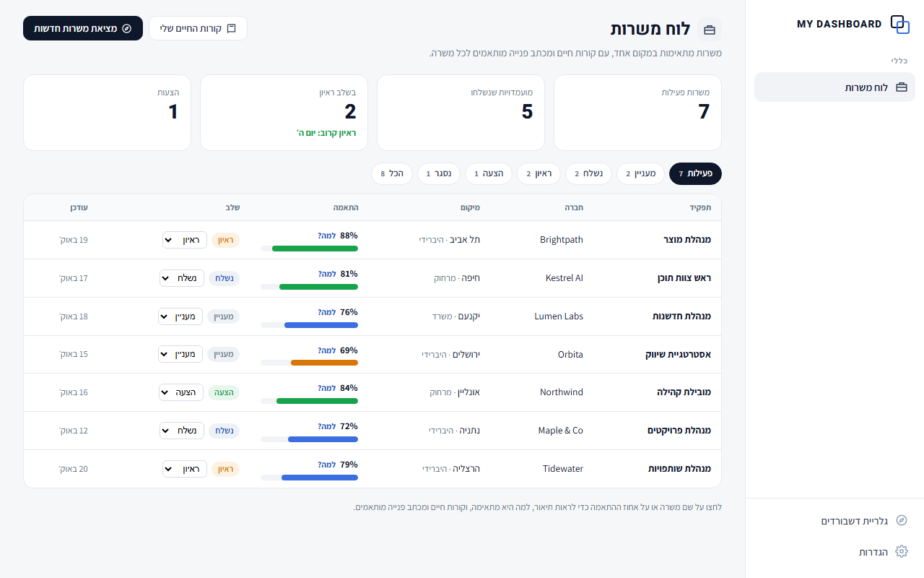The height and width of the screenshot is (578, 924).
Task: Click למה? link beside 84% match
Action: 327,388
